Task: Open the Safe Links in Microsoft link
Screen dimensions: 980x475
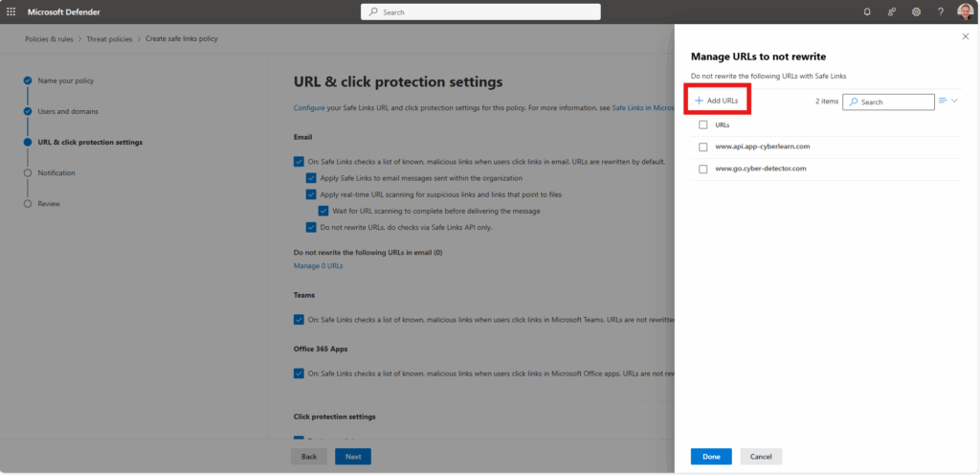Action: [642, 108]
